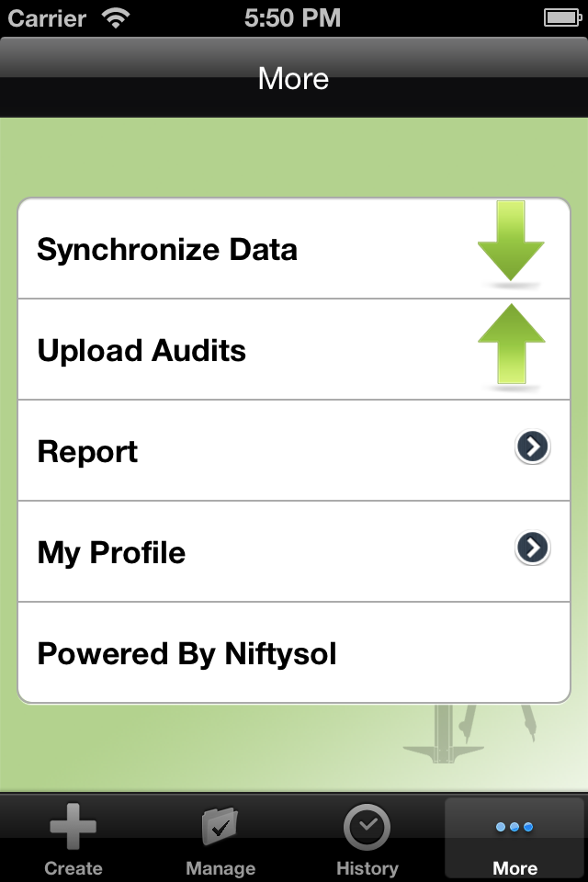
Task: Tap the More title in header
Action: coord(294,78)
